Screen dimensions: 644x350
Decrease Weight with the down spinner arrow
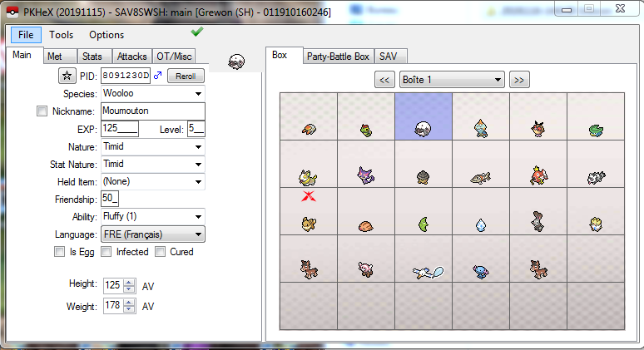click(129, 309)
